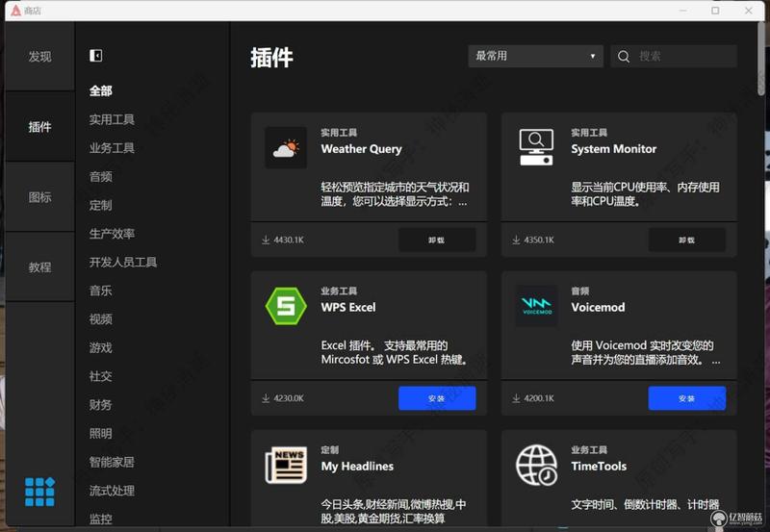This screenshot has height=532, width=770.
Task: Click the Voicemod logo icon
Action: (536, 306)
